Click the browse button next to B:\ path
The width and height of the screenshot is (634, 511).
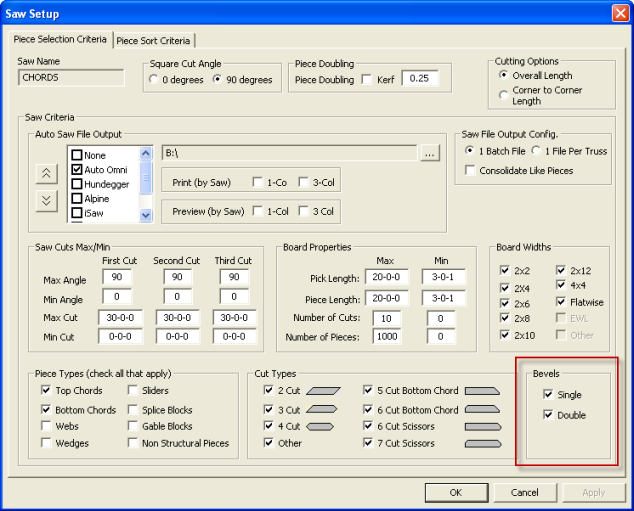[x=430, y=154]
